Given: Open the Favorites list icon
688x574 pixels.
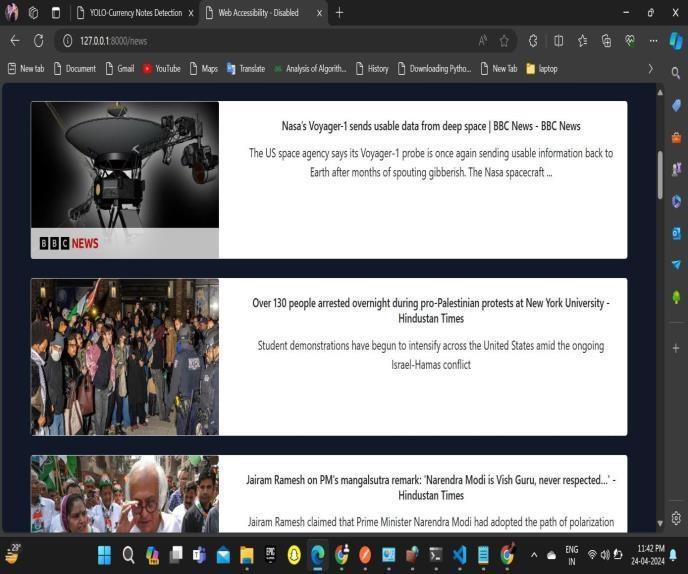Looking at the screenshot, I should click(582, 41).
